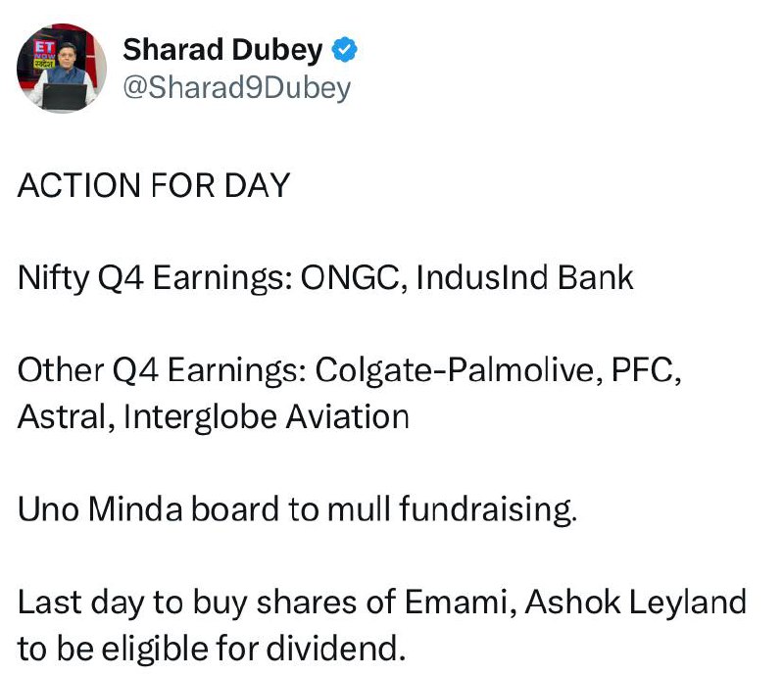Click the blue verified badge
Image resolution: width=784 pixels, height=676 pixels.
tap(345, 50)
